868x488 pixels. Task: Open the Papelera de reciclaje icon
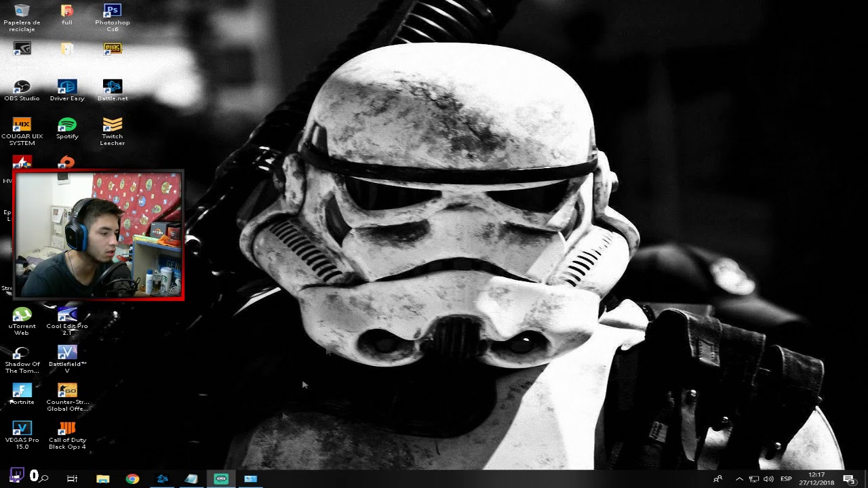click(22, 18)
